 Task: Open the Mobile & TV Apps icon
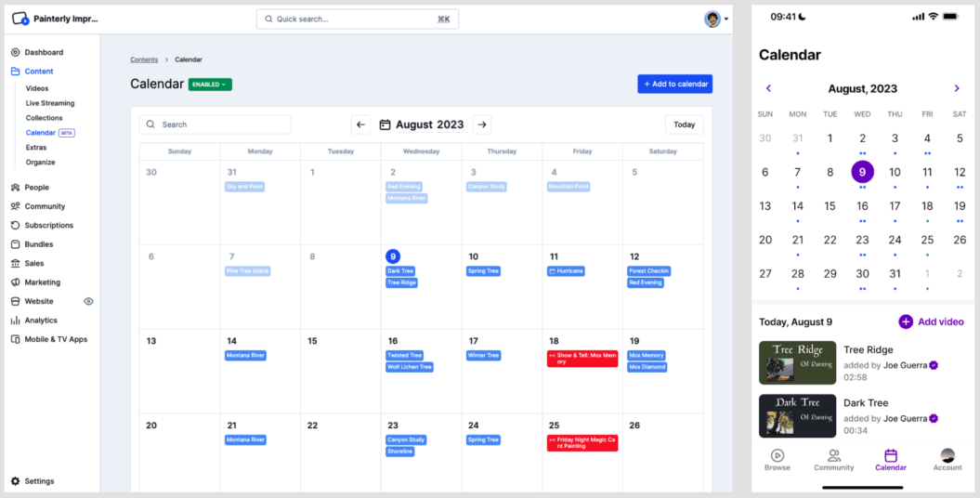(16, 339)
